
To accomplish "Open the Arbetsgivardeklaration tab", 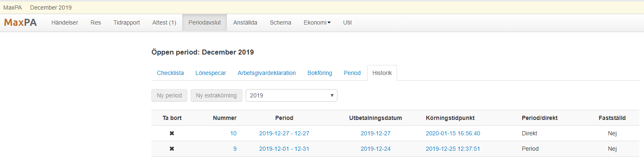I will (x=267, y=73).
